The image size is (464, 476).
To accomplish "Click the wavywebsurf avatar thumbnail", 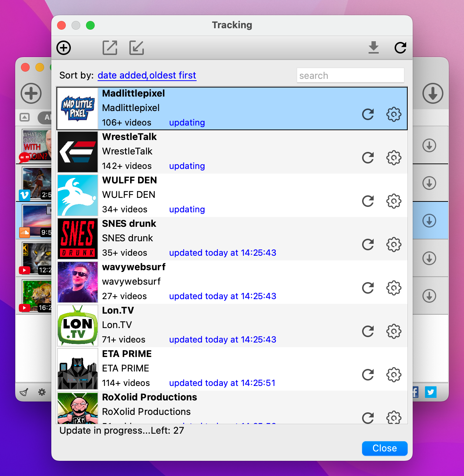I will 78,282.
